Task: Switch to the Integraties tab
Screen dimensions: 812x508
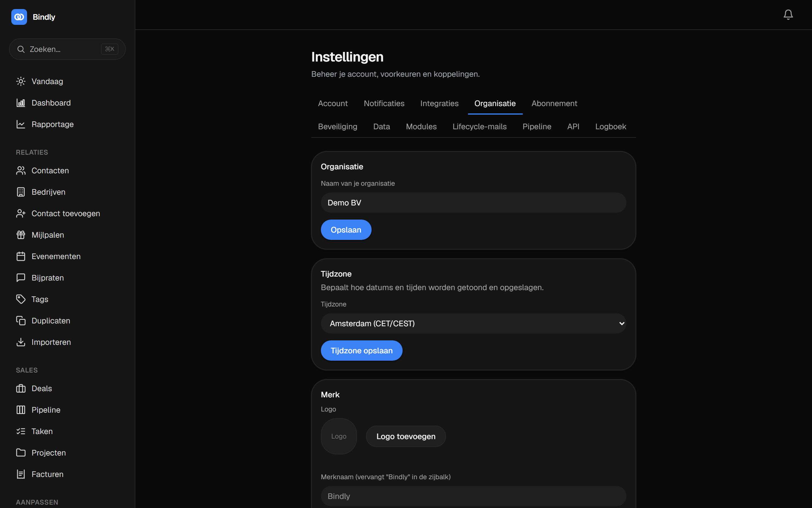Action: point(439,104)
